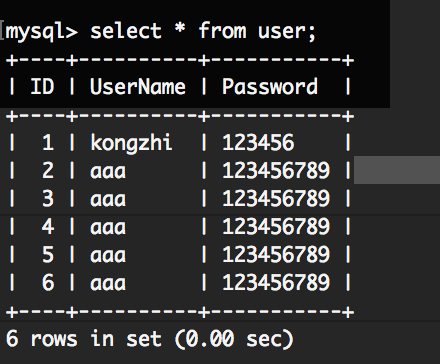Viewport: 440px width, 364px height.
Task: Click the ID value 3
Action: (48, 198)
